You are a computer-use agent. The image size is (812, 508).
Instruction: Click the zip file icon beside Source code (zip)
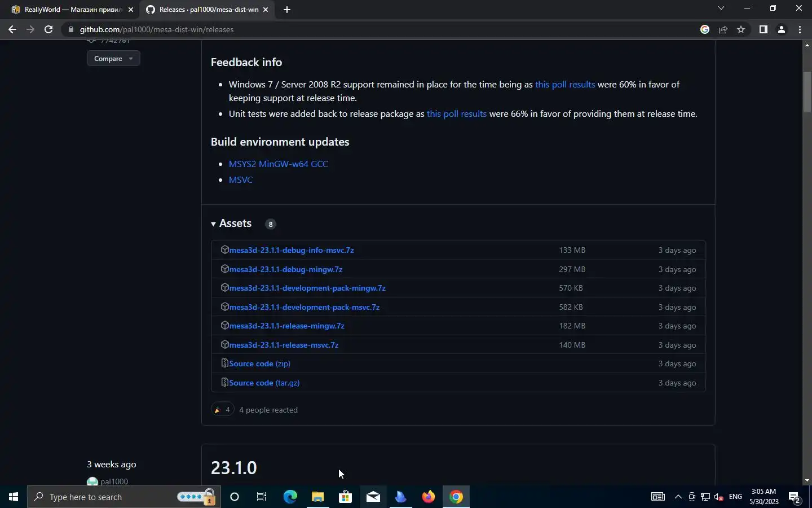224,364
